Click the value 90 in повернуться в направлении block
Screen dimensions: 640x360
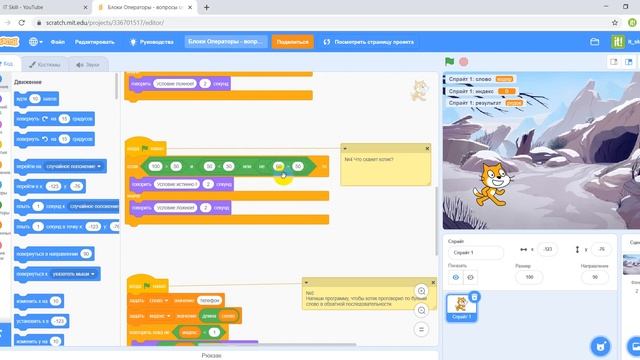(86, 253)
